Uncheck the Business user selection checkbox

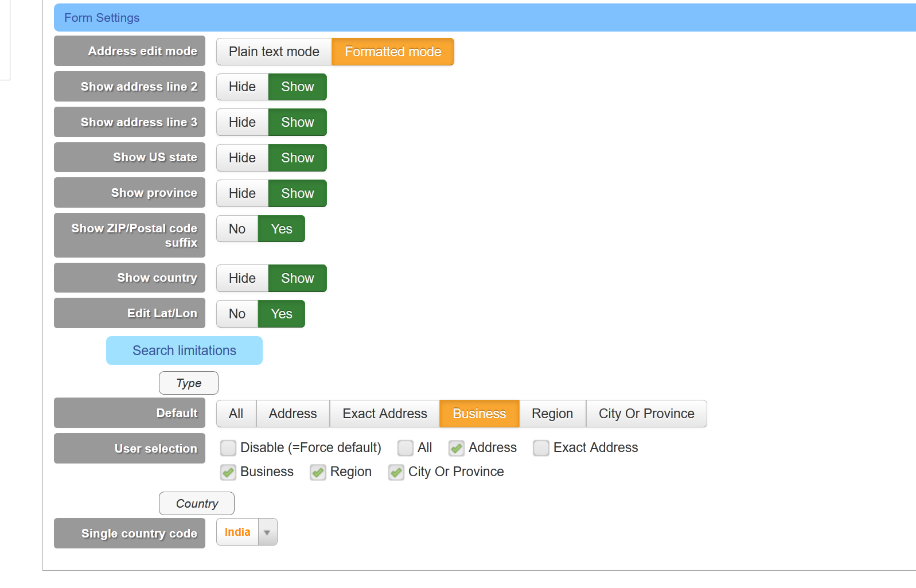[228, 472]
